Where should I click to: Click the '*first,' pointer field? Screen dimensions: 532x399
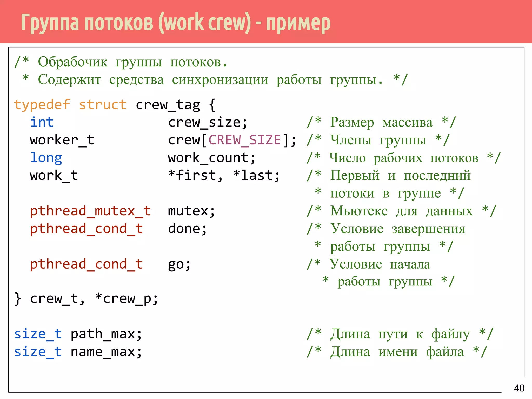pyautogui.click(x=195, y=175)
